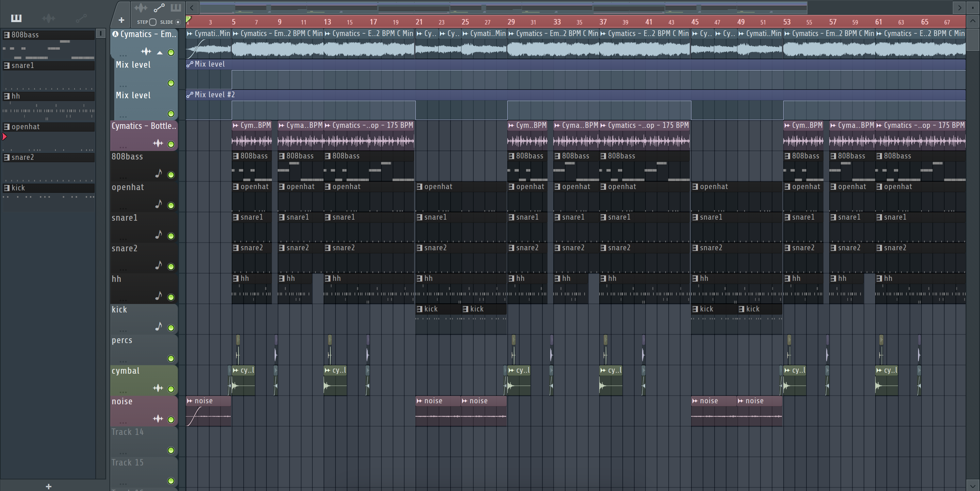Viewport: 980px width, 491px height.
Task: Click the note icon on the hh track
Action: [x=159, y=296]
